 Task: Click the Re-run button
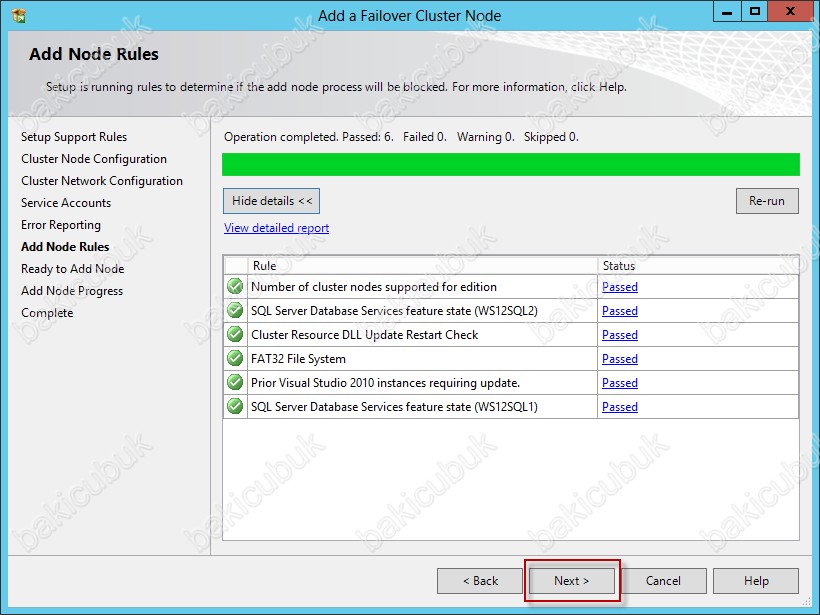[x=767, y=201]
